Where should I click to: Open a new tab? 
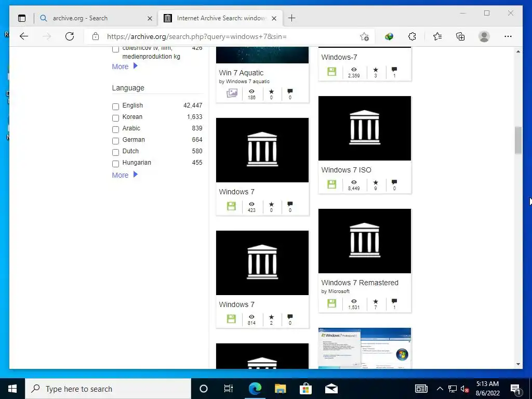click(292, 18)
